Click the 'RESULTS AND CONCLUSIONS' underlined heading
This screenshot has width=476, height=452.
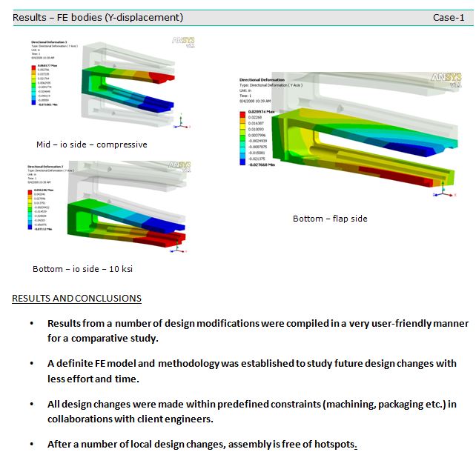coord(76,299)
